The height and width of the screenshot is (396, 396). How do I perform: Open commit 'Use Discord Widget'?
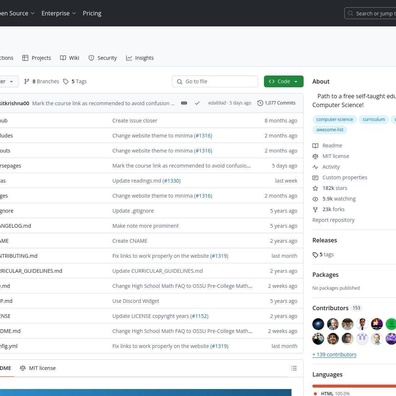(x=136, y=301)
